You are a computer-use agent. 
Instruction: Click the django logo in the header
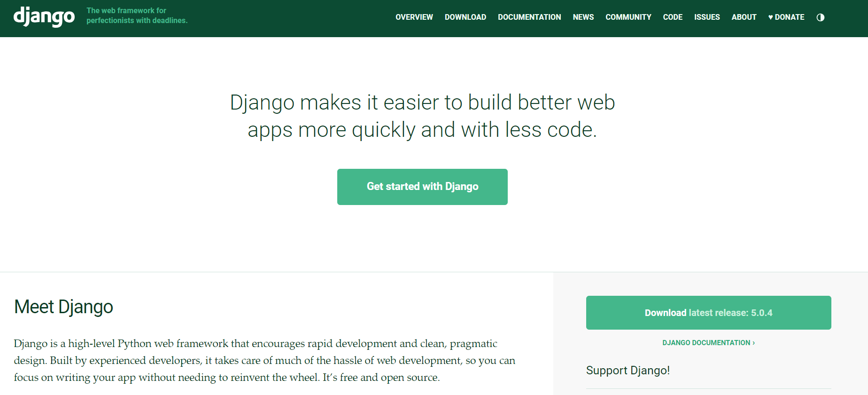(44, 17)
